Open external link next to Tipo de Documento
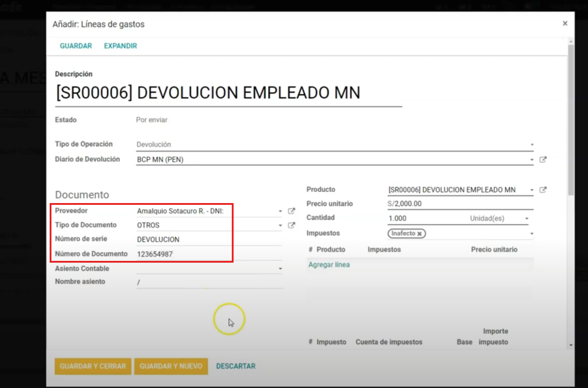 [291, 225]
